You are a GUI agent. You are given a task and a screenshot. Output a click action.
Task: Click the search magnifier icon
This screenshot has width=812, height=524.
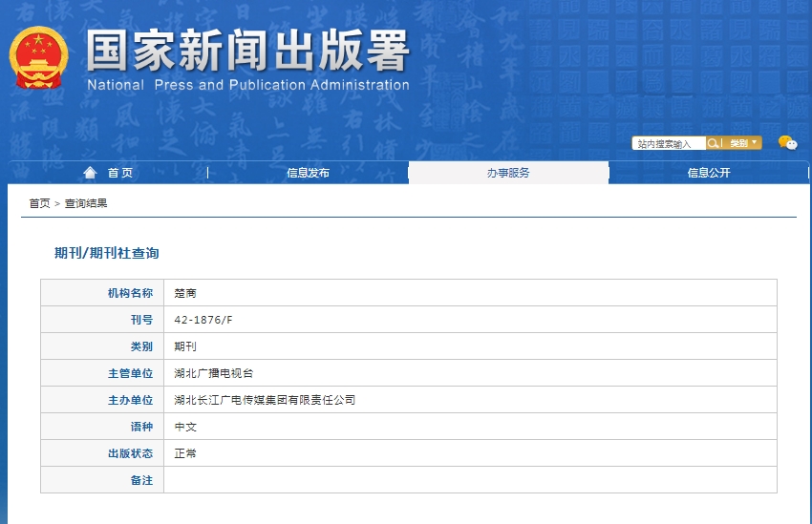point(714,143)
